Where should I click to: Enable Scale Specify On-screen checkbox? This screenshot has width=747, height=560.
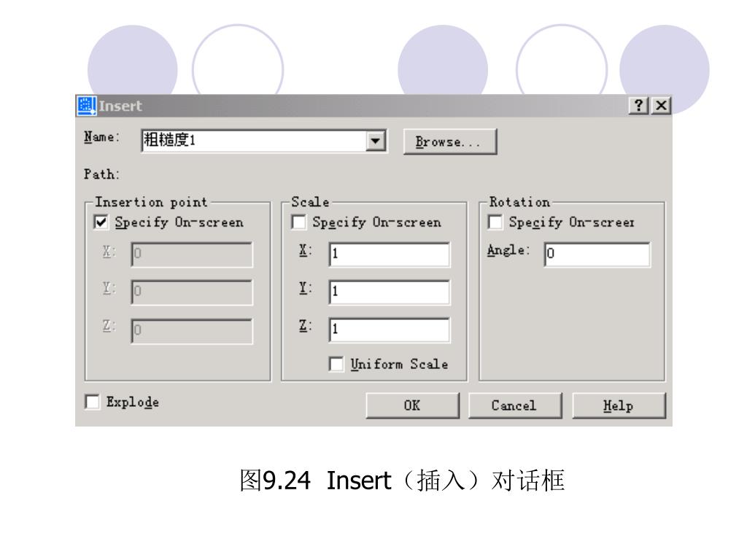point(298,222)
